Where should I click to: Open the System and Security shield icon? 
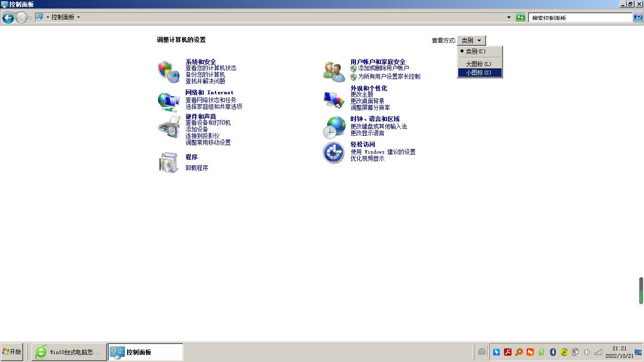click(169, 72)
